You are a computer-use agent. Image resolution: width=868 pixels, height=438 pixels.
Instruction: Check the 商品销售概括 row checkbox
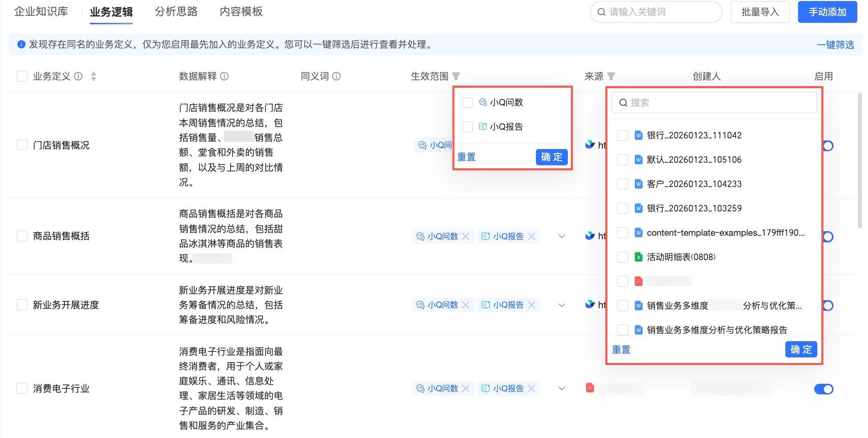22,236
